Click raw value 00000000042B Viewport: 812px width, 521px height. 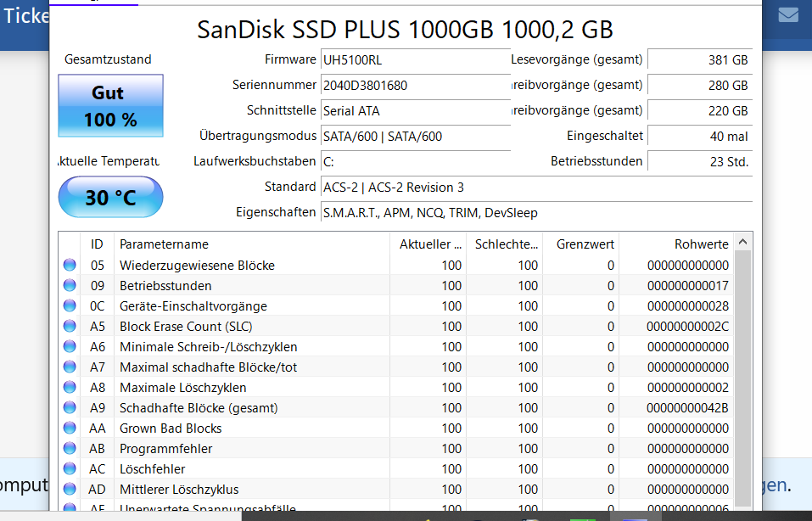click(x=688, y=408)
